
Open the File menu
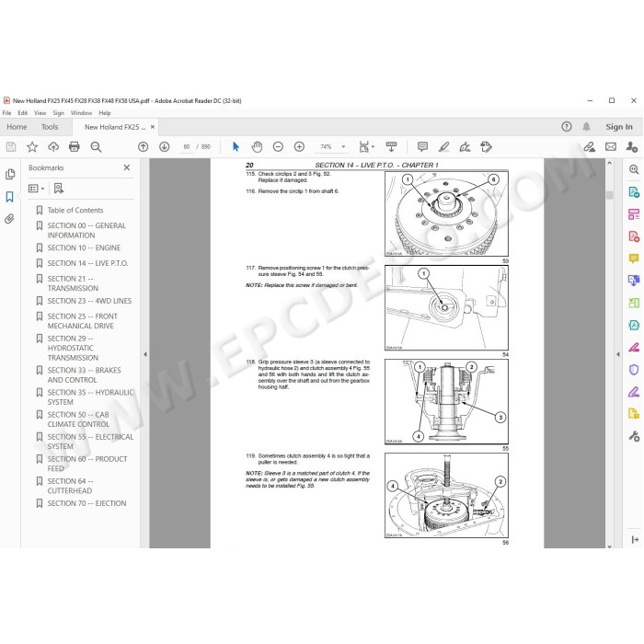[x=7, y=112]
